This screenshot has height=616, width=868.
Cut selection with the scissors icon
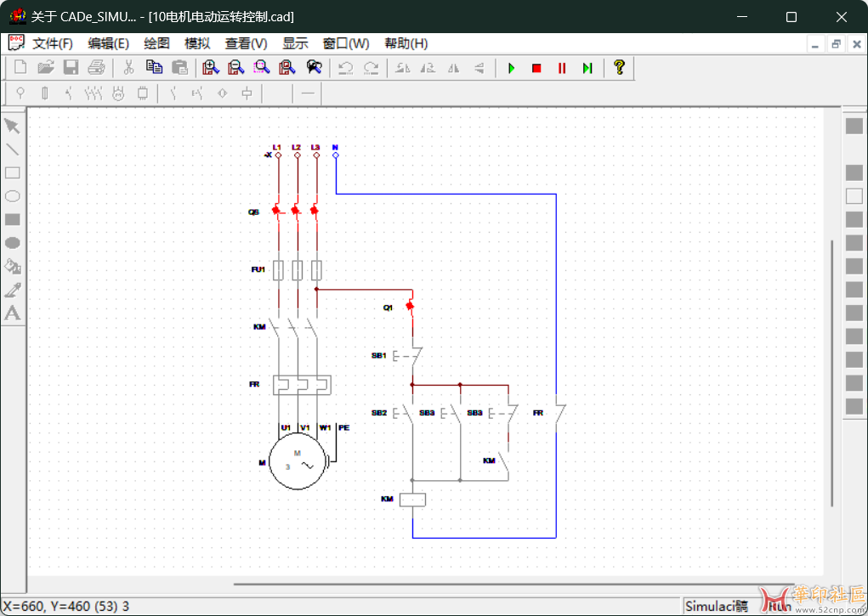128,67
